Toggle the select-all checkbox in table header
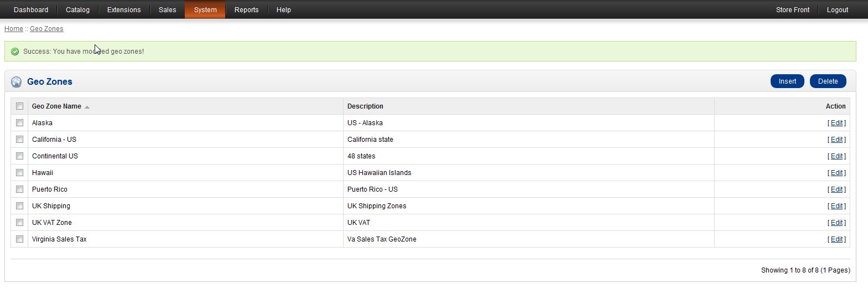 19,106
